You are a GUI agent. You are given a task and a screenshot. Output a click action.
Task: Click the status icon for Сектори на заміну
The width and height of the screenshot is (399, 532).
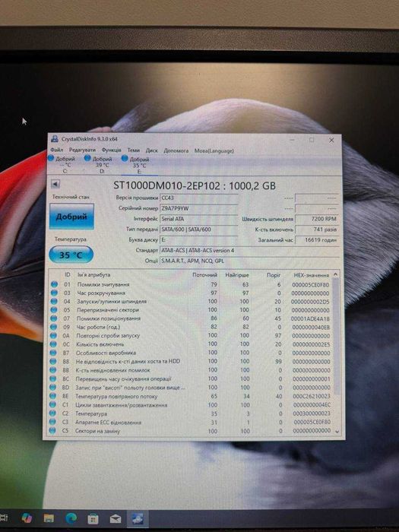52,431
